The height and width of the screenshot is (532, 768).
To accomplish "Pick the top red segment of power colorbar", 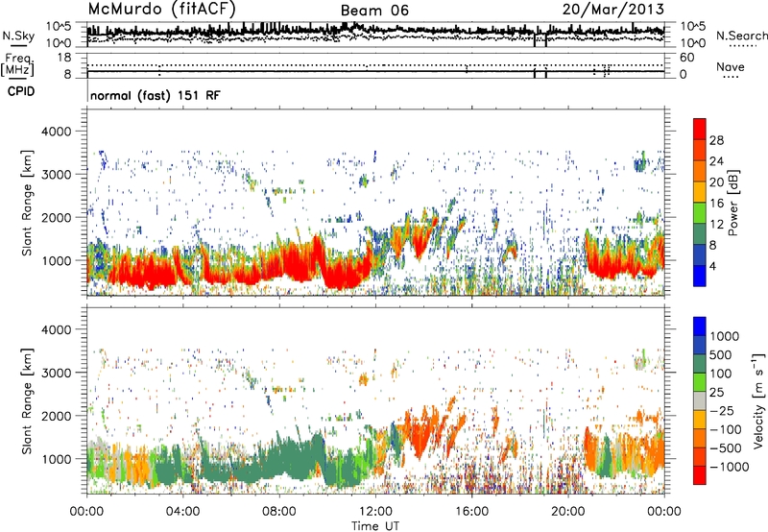I will (700, 130).
